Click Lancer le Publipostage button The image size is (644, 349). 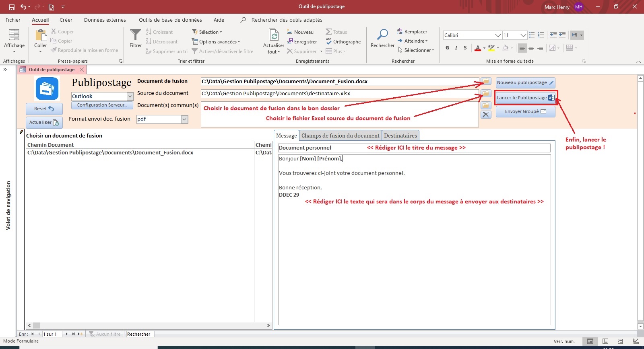click(525, 98)
